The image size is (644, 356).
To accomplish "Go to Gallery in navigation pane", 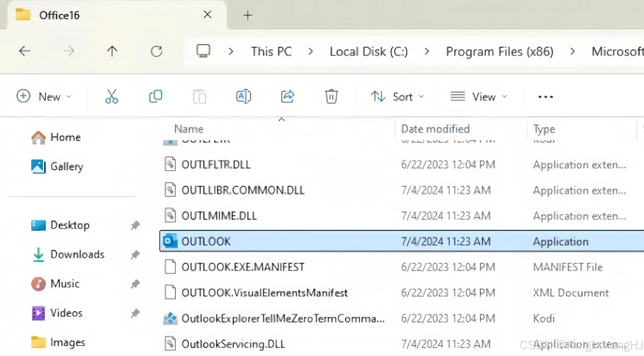I will (66, 167).
